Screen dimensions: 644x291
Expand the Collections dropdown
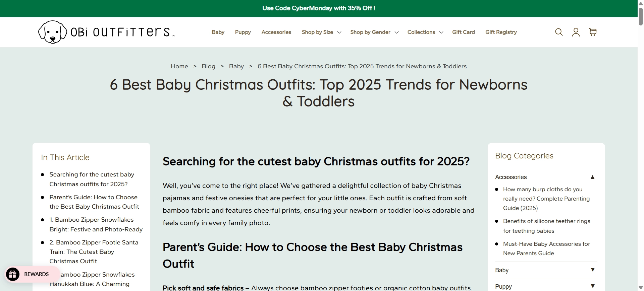[425, 32]
